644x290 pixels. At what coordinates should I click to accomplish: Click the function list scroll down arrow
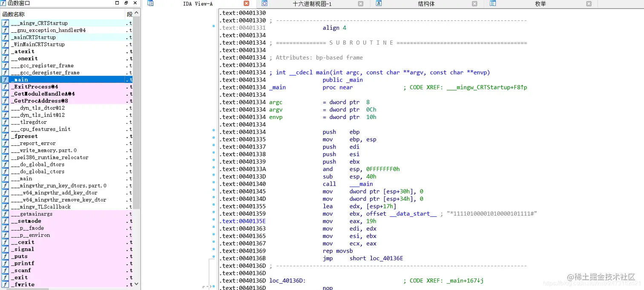(137, 284)
